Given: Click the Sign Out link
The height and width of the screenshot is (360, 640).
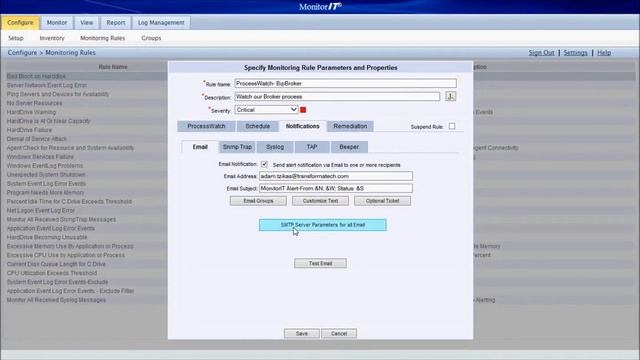Looking at the screenshot, I should (541, 53).
